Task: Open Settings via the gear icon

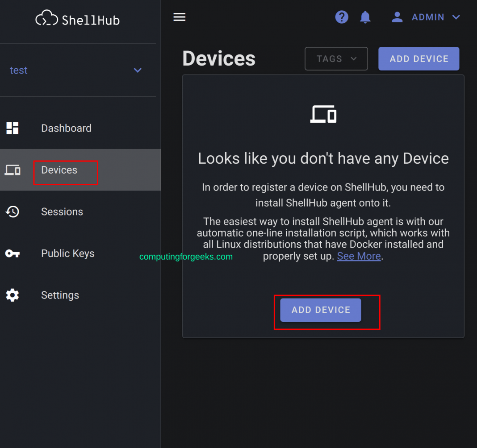Action: pos(13,295)
